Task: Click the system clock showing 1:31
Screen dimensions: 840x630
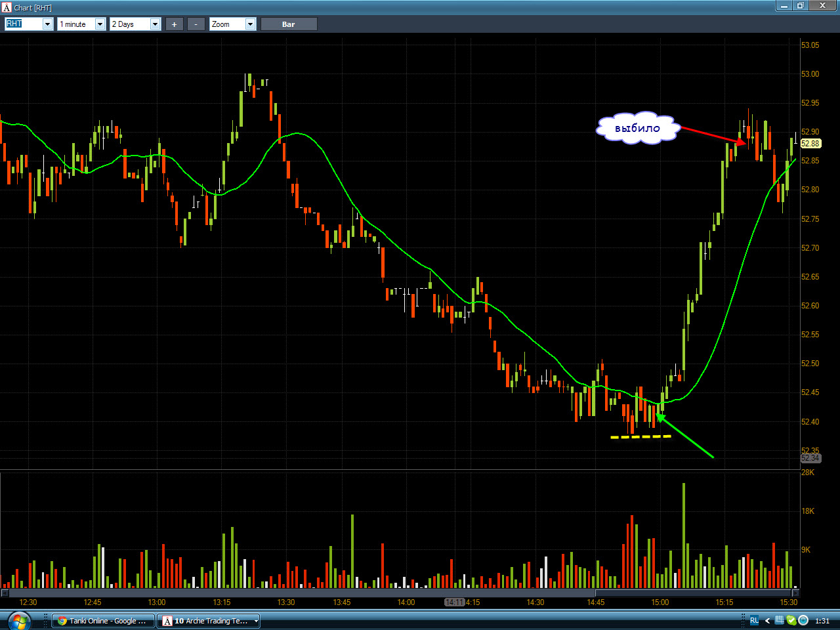Action: pyautogui.click(x=822, y=621)
